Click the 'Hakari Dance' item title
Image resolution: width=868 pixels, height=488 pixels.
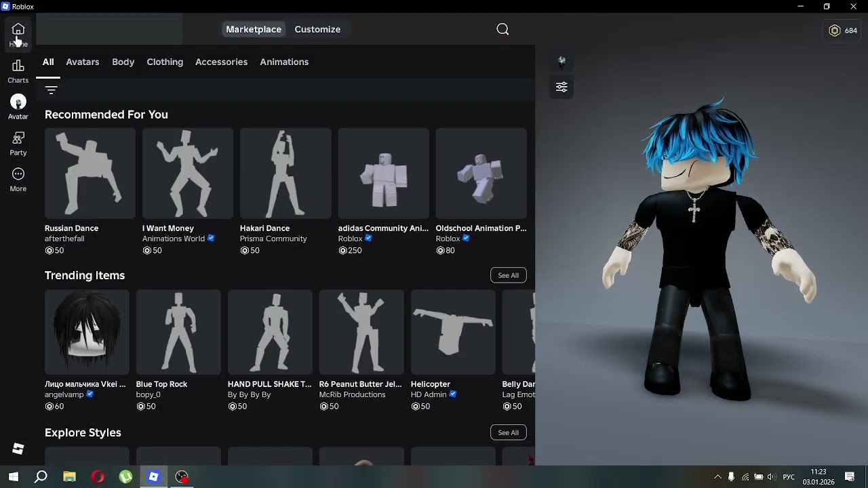click(x=264, y=228)
